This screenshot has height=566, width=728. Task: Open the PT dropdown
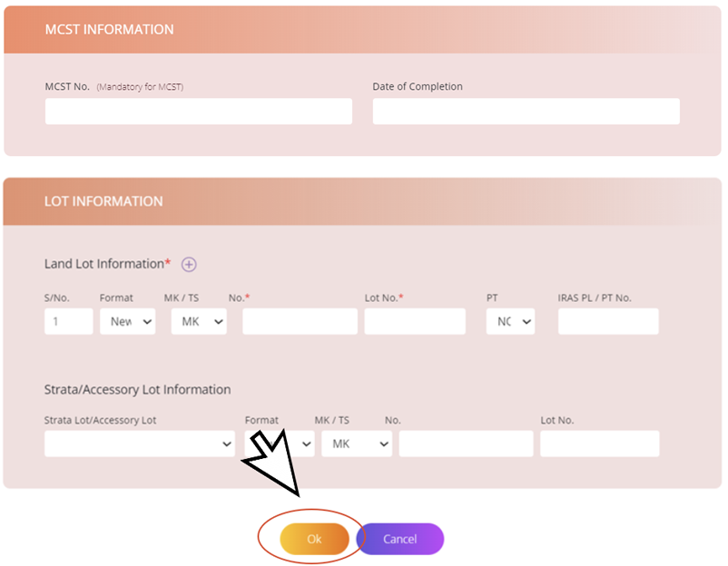click(510, 321)
